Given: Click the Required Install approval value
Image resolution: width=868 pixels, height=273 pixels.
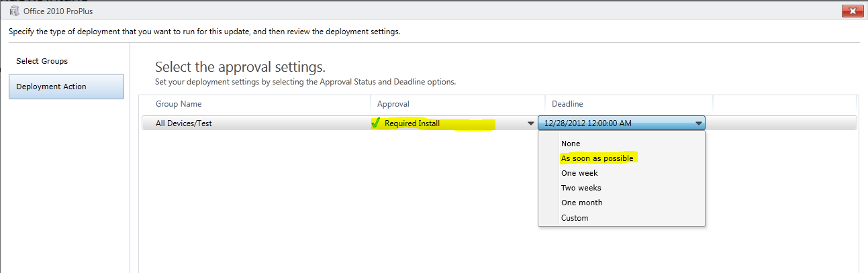Looking at the screenshot, I should [412, 123].
